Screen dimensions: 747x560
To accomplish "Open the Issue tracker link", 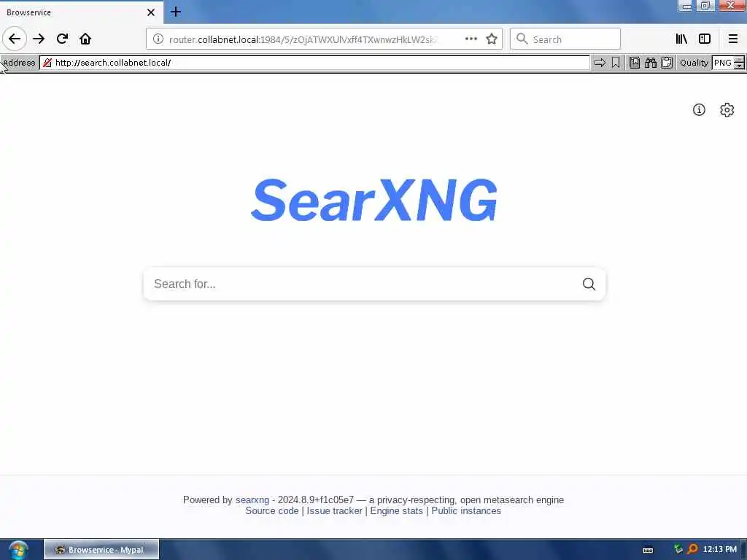I will pyautogui.click(x=334, y=511).
